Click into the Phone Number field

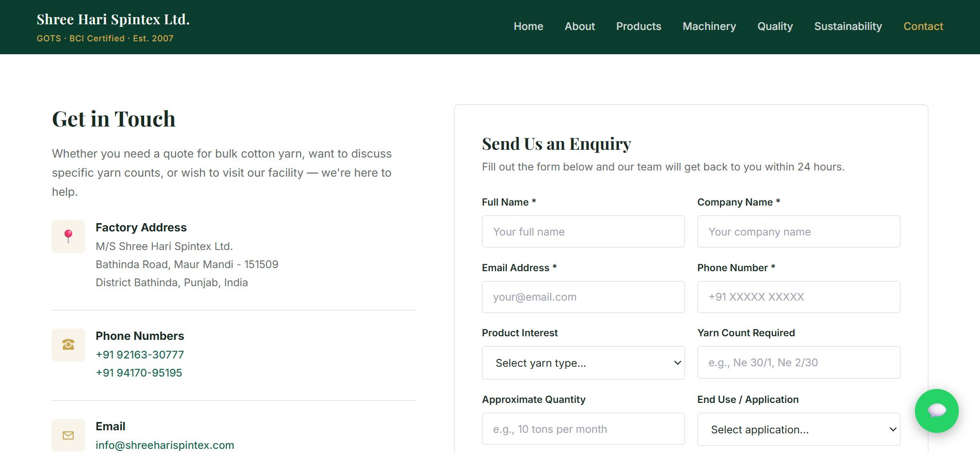[x=799, y=297]
